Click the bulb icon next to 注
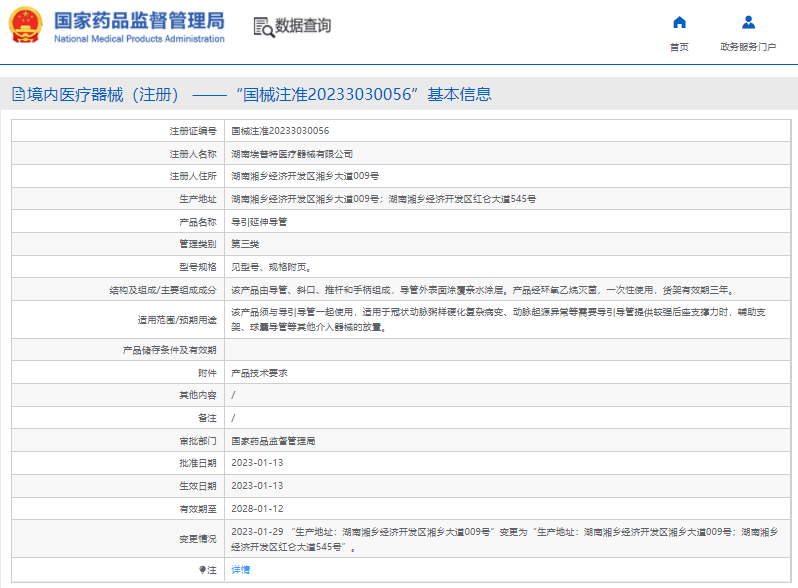The width and height of the screenshot is (798, 588). (202, 570)
